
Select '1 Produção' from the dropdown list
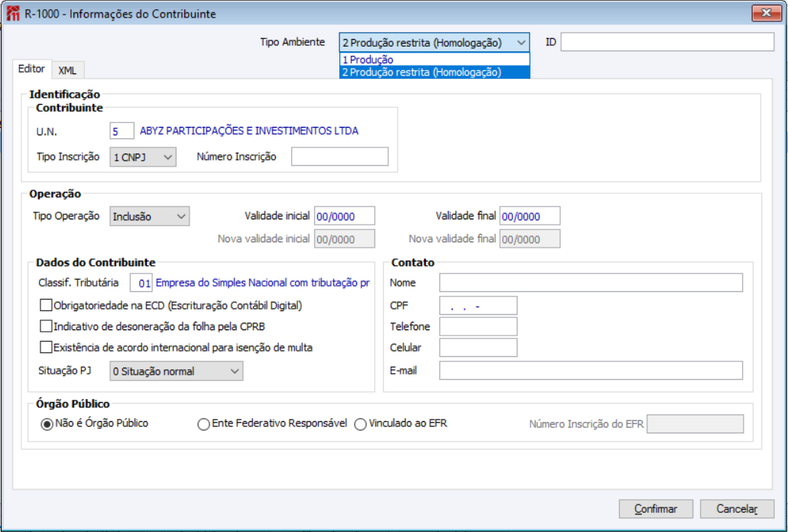click(434, 60)
